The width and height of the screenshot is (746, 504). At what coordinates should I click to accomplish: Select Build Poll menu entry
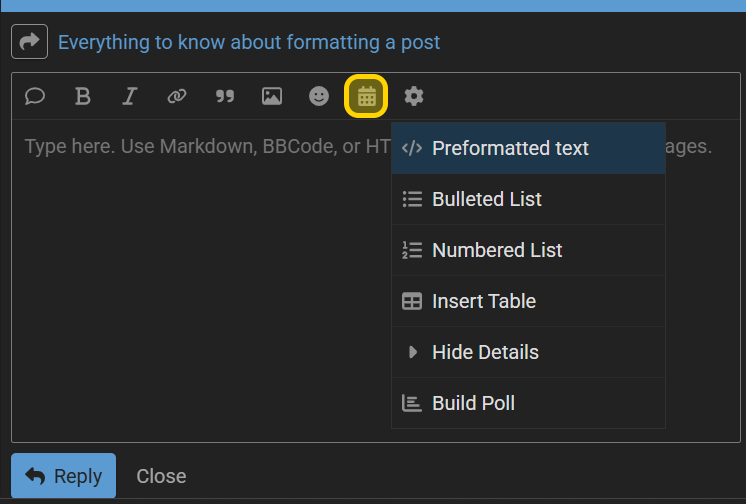click(528, 403)
